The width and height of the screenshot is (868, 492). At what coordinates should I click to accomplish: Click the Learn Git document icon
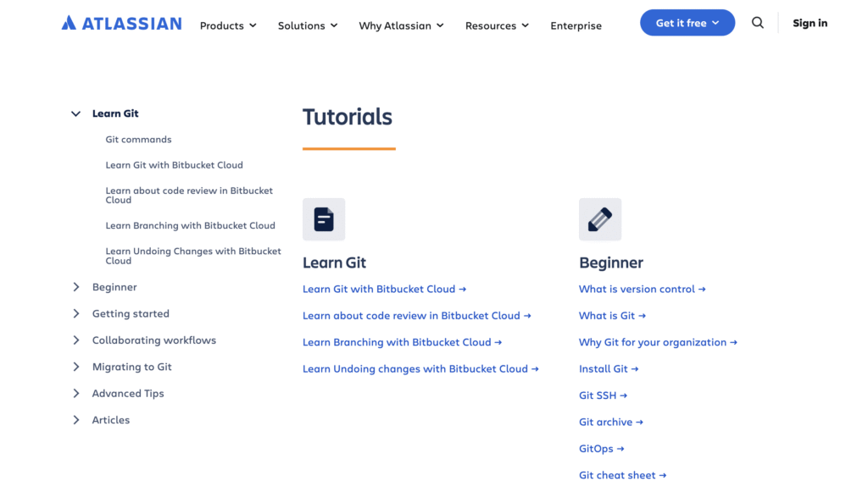(x=323, y=218)
